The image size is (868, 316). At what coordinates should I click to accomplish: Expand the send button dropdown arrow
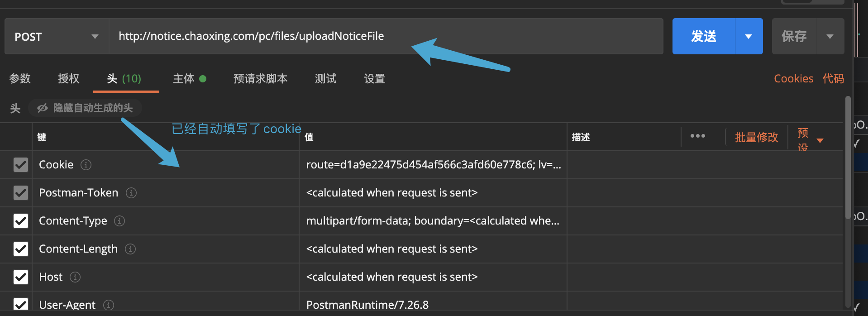click(749, 36)
